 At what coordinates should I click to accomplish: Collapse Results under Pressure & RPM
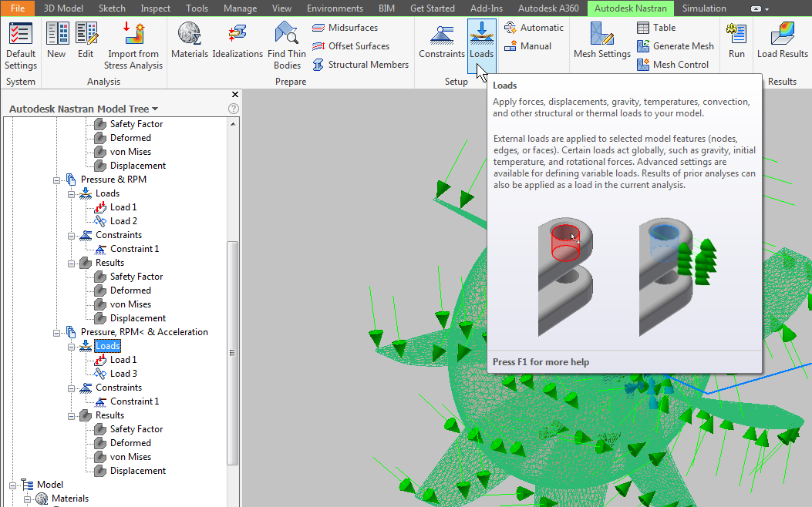click(72, 264)
